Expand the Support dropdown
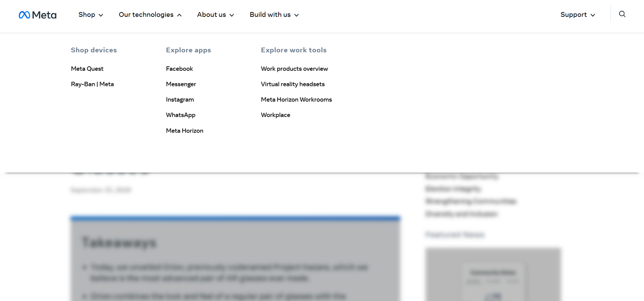644x301 pixels. [x=577, y=15]
